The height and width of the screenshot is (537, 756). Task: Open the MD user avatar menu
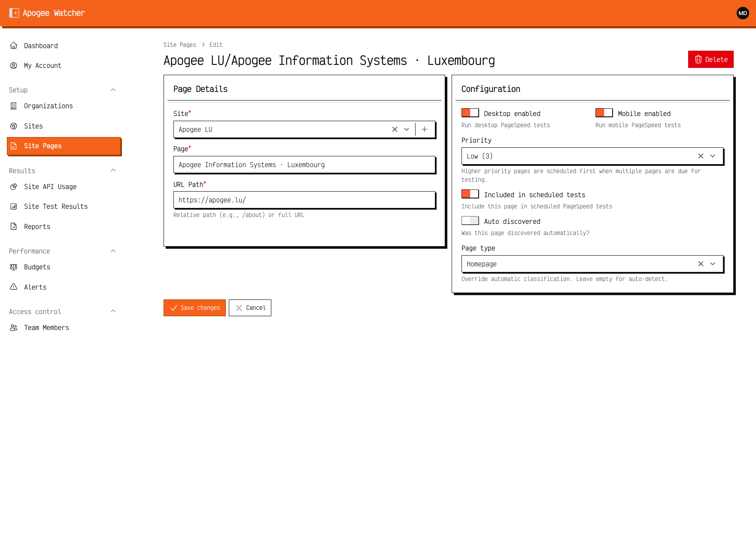pyautogui.click(x=743, y=13)
